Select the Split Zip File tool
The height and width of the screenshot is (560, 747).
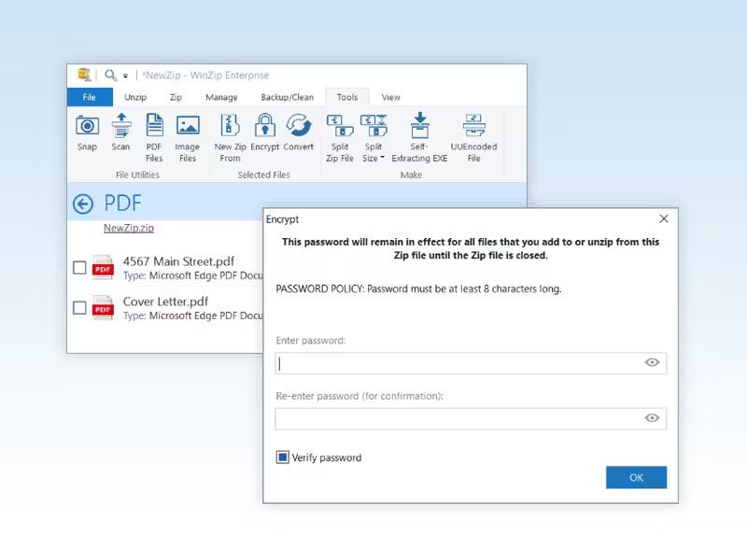pyautogui.click(x=340, y=131)
